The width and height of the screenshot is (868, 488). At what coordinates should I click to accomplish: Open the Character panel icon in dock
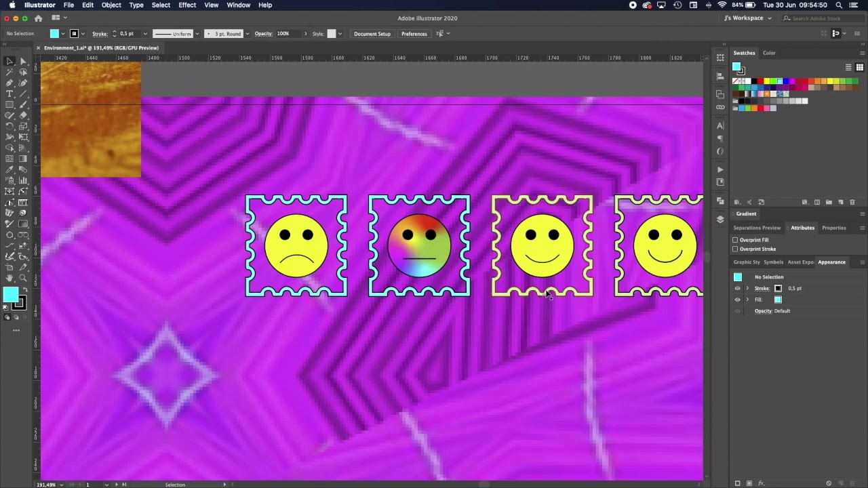720,125
